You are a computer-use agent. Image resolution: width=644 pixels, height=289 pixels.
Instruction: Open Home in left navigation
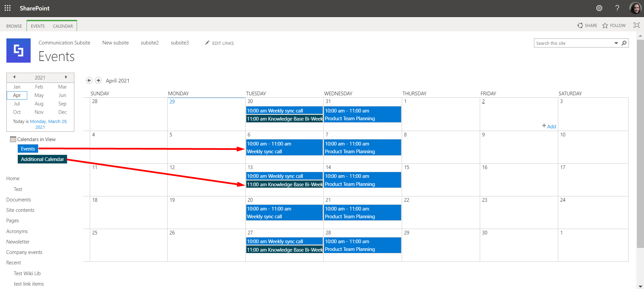13,179
